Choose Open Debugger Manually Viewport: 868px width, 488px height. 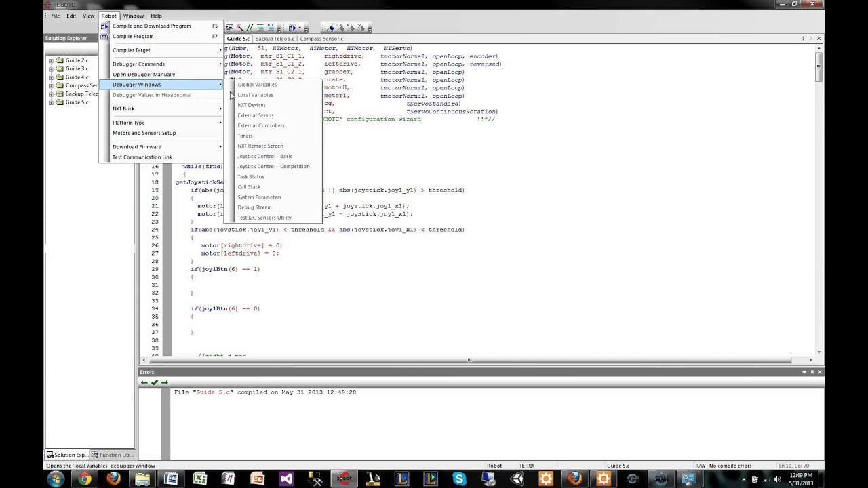pos(161,74)
